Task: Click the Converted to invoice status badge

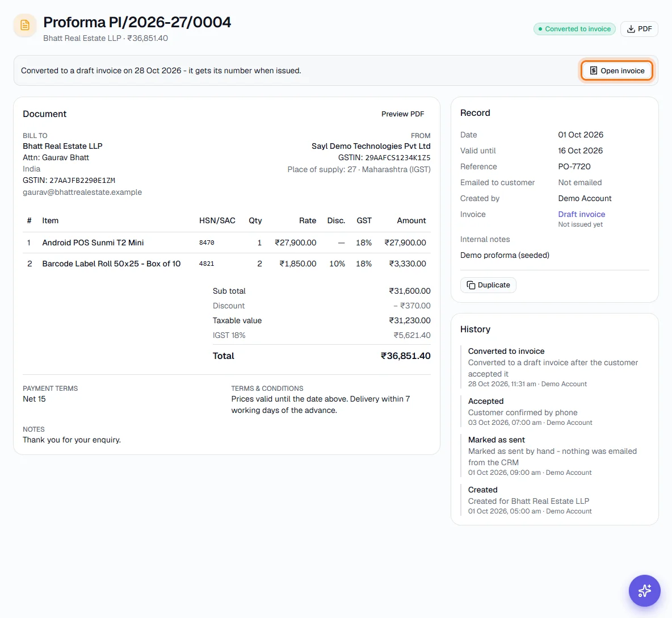Action: point(574,29)
